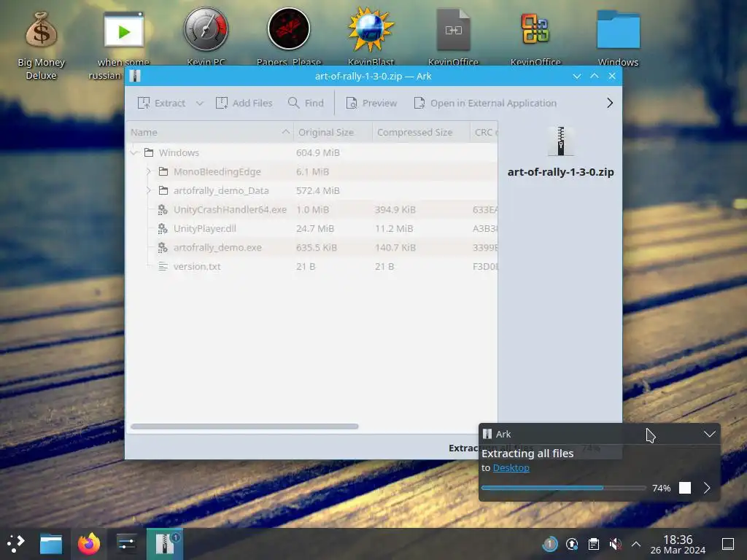Collapse the Windows folder tree arrow
The image size is (747, 560).
pyautogui.click(x=134, y=152)
